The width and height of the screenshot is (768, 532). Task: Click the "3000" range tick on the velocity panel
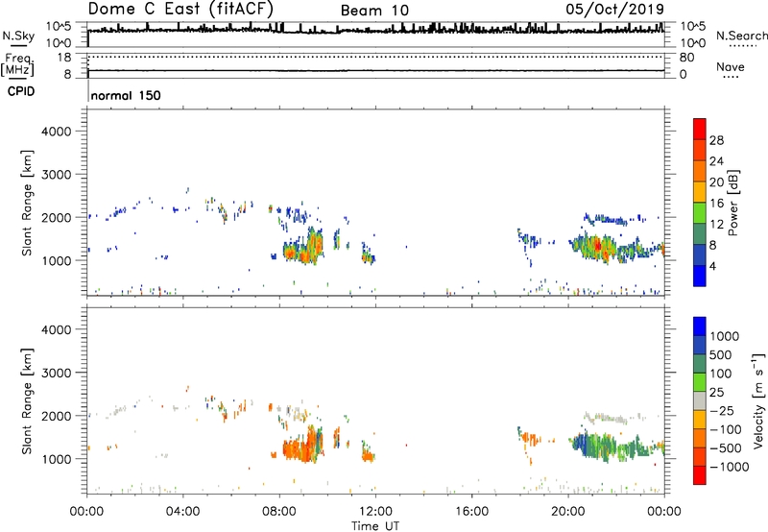(57, 373)
